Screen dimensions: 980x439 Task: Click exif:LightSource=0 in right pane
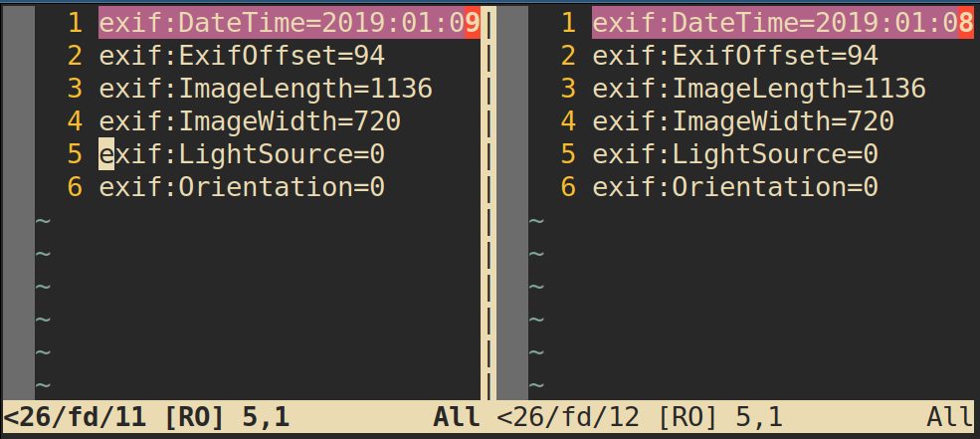coord(735,154)
